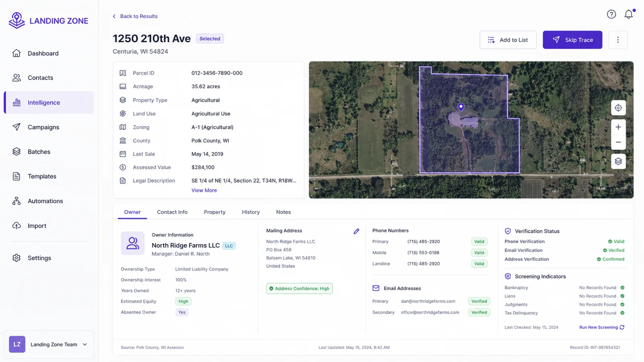
Task: Click the Acreage icon
Action: pos(123,86)
